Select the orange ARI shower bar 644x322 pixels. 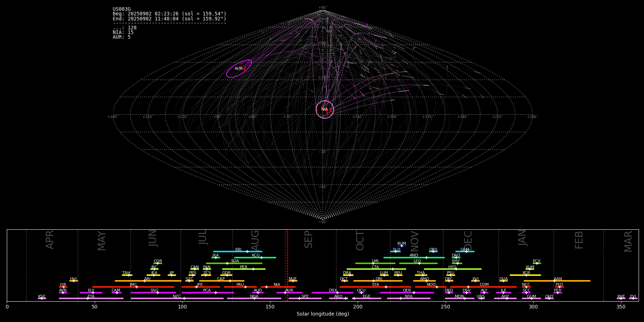[148, 281]
